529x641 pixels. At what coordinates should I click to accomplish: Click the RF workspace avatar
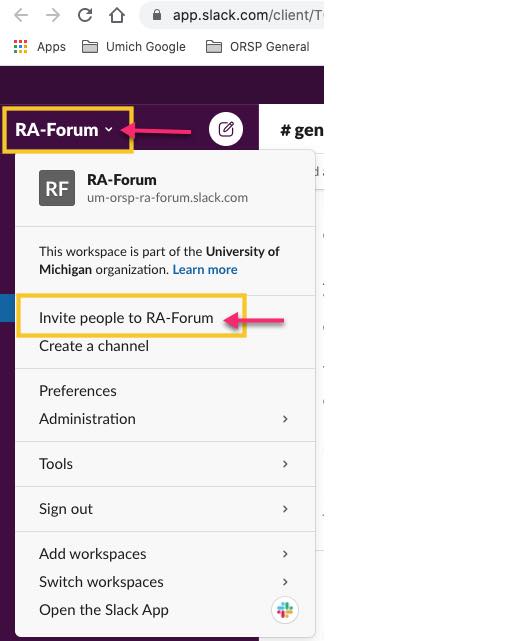[57, 188]
